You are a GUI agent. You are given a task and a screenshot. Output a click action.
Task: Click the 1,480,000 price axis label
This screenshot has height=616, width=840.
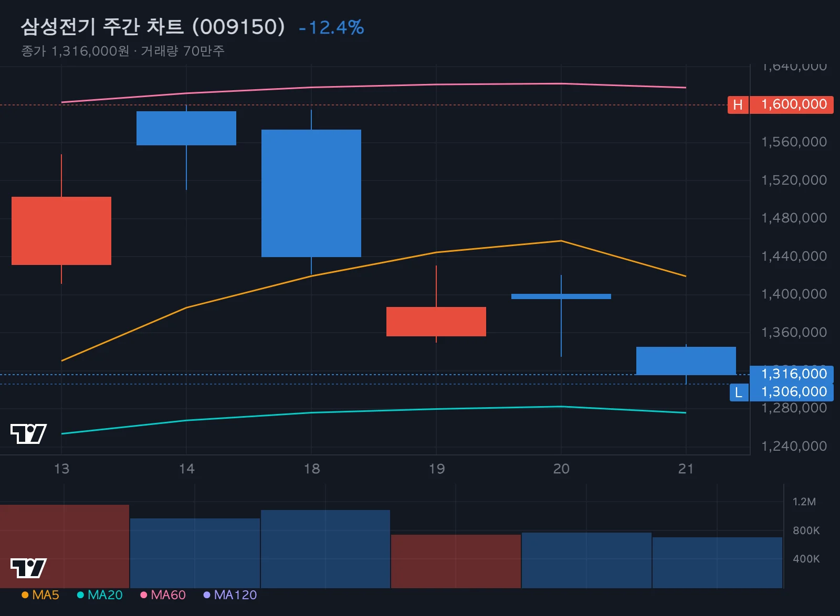tap(794, 218)
